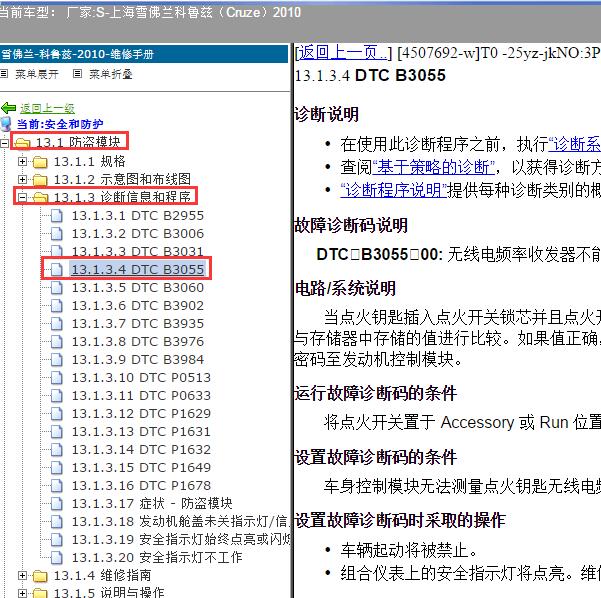Follow the 基于策略的诊断 hyperlink
The image size is (601, 598).
(x=433, y=168)
